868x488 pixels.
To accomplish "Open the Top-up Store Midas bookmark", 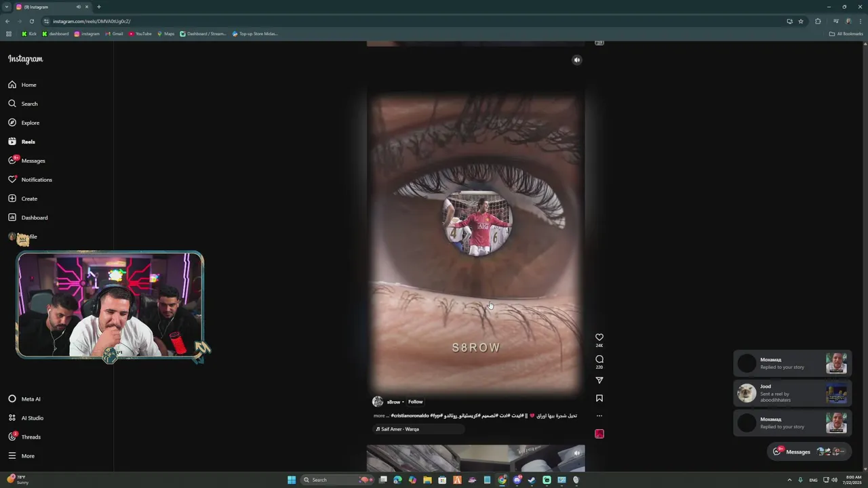I will (255, 34).
